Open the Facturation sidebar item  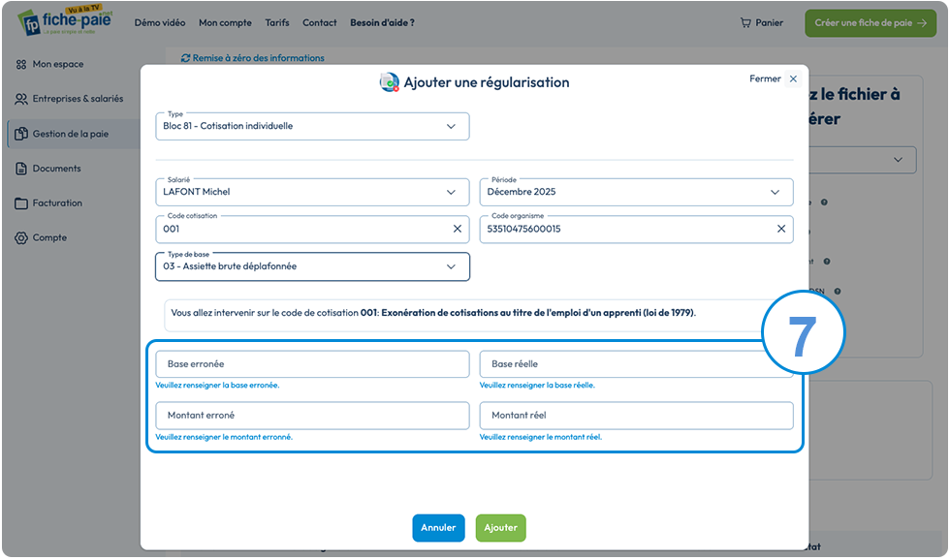pos(48,203)
